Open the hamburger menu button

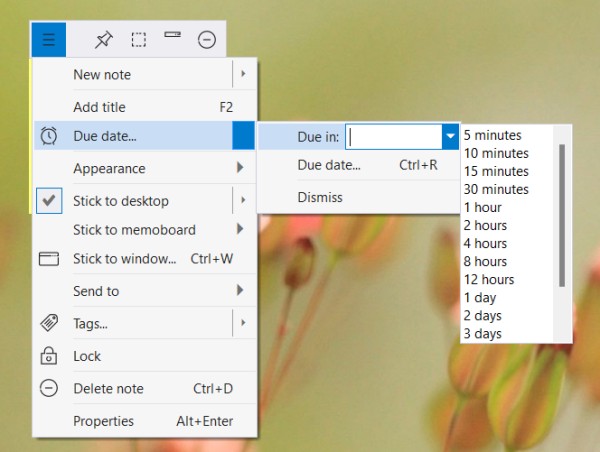coord(49,39)
